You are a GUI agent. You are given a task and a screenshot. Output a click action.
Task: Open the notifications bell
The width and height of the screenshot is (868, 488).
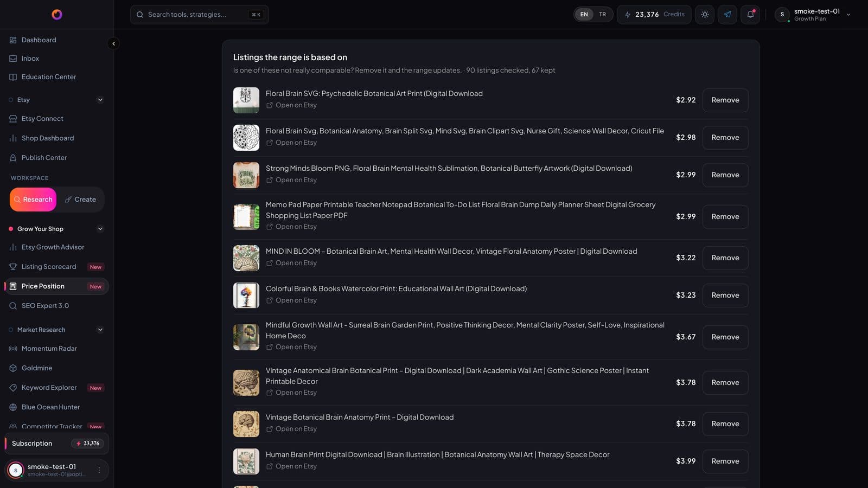pos(750,15)
